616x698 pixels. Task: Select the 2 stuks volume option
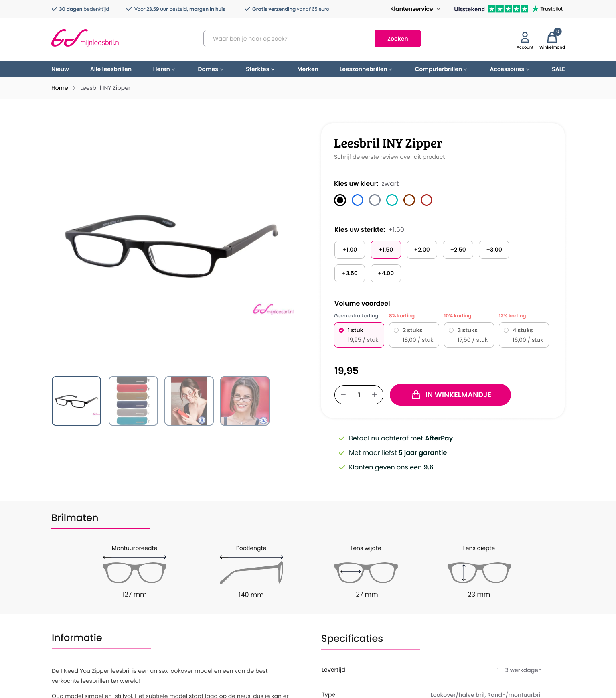point(414,335)
